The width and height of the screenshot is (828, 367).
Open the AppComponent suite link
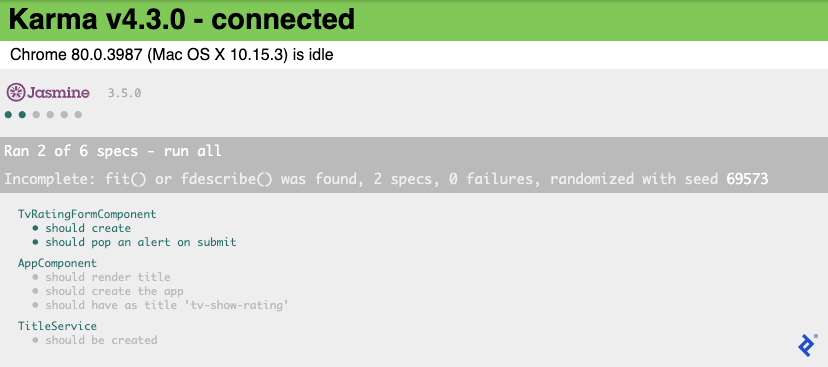pyautogui.click(x=57, y=263)
